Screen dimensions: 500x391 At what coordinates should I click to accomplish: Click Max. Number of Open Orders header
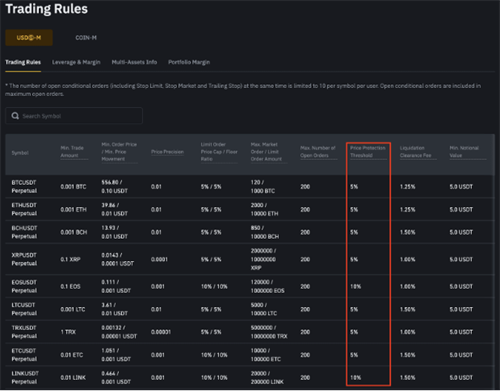coord(318,152)
